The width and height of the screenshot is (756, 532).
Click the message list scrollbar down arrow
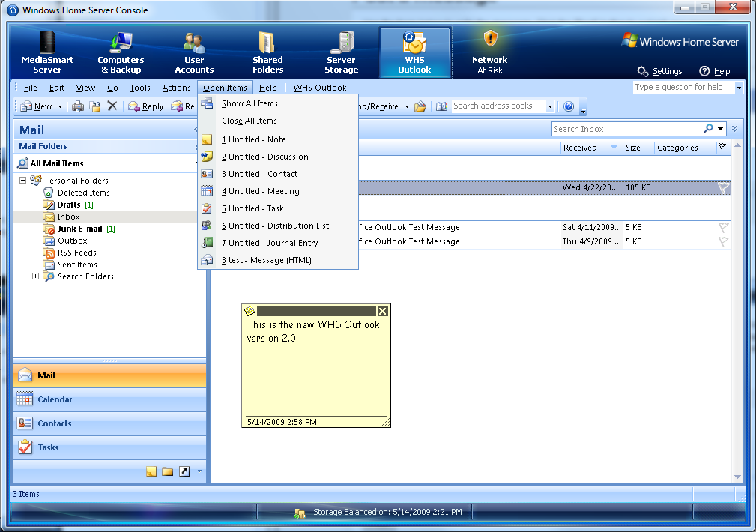coord(738,477)
